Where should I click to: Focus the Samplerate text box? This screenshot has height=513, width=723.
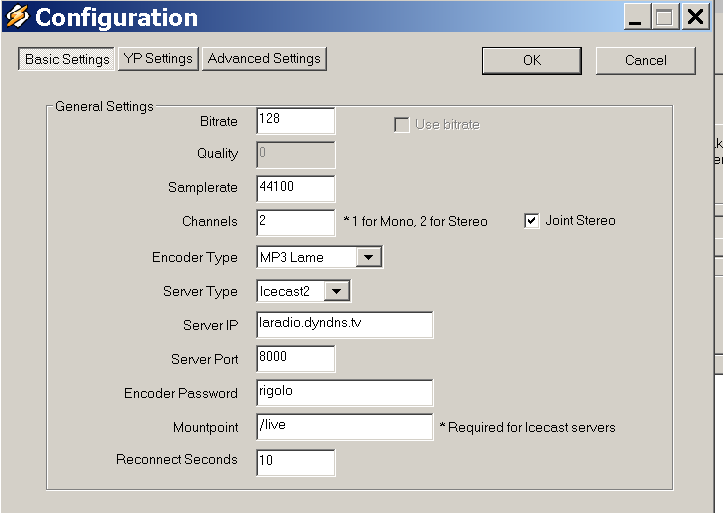coord(295,188)
